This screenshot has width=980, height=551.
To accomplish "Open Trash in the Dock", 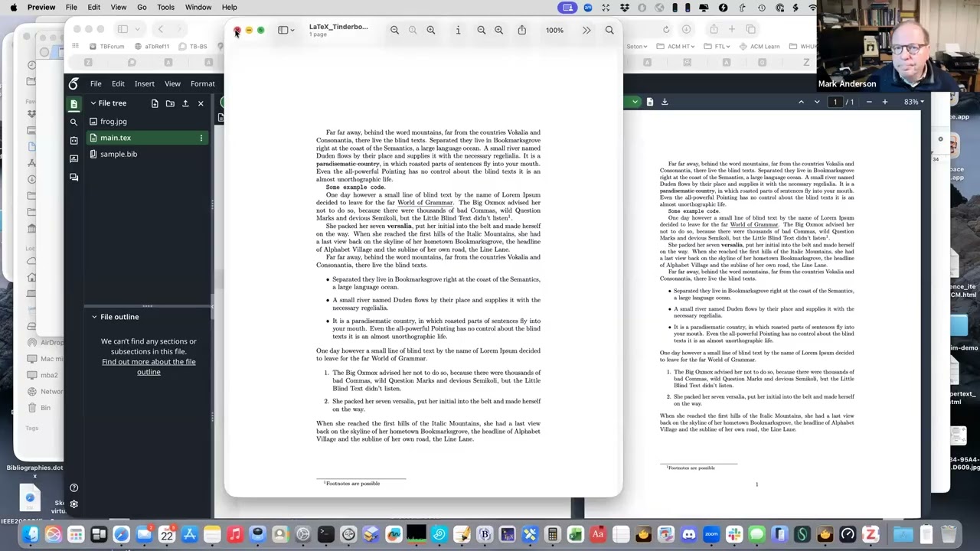I will pos(949,534).
